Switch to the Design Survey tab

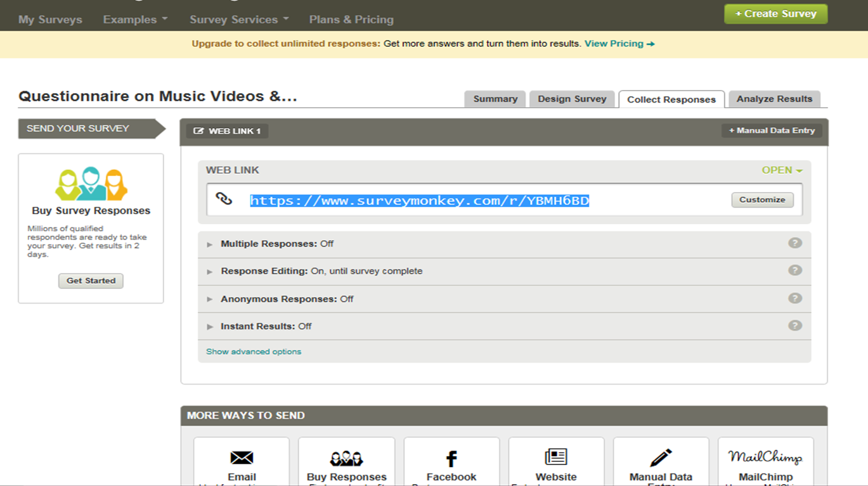(572, 99)
